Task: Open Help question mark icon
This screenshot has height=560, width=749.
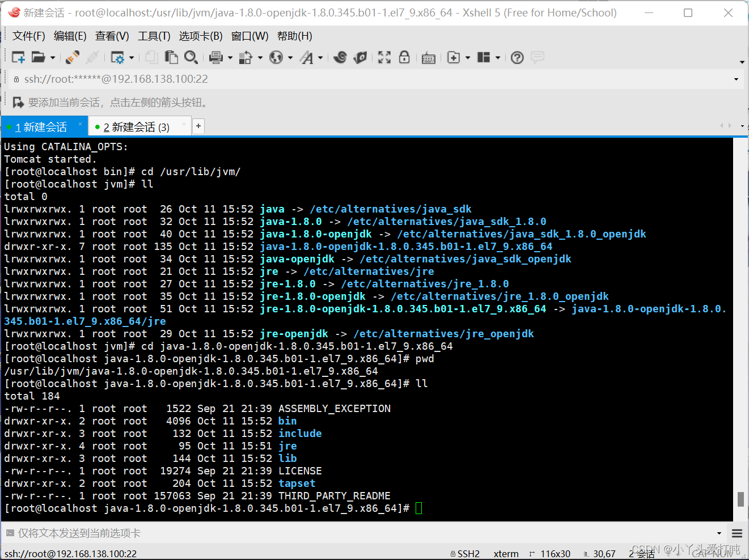Action: point(517,57)
